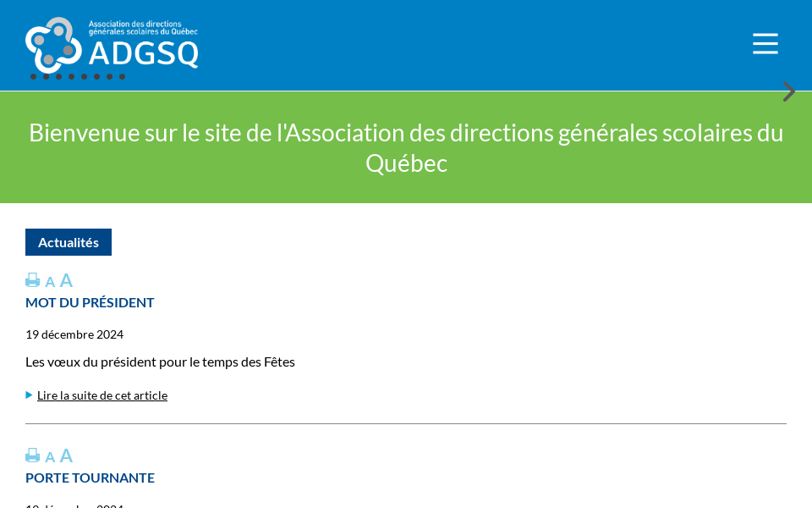Viewport: 812px width, 508px height.
Task: Increase font size for Mot du président
Action: pos(66,280)
